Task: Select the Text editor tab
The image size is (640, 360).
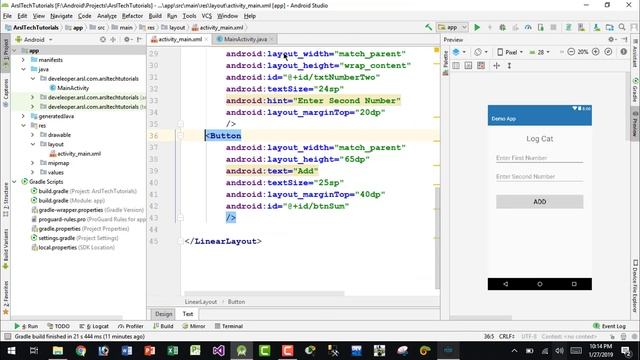Action: coord(187,313)
